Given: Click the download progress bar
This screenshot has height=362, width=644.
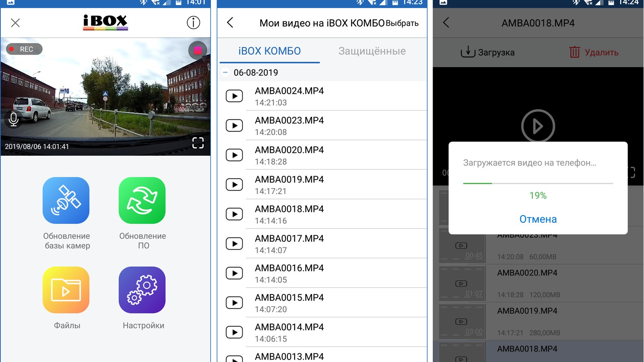Looking at the screenshot, I should coord(538,183).
